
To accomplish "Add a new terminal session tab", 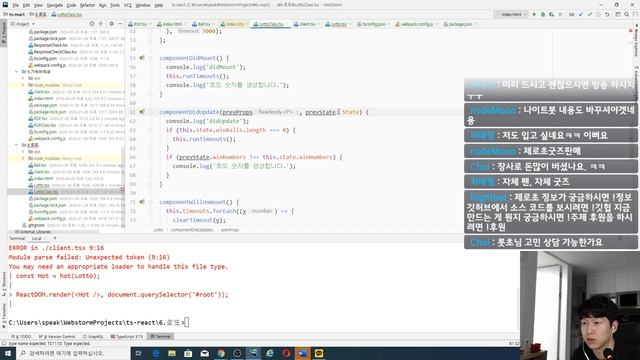I will pyautogui.click(x=55, y=238).
